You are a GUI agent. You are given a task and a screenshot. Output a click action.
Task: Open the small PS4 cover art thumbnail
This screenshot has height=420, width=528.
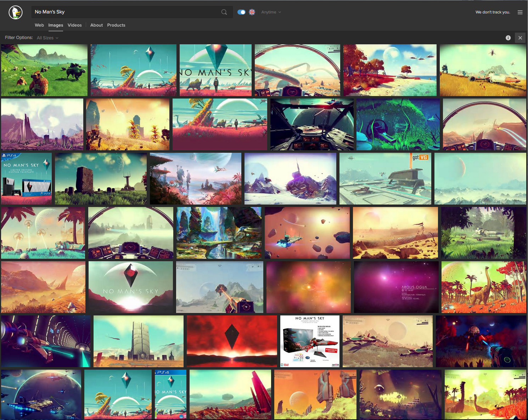[x=170, y=394]
